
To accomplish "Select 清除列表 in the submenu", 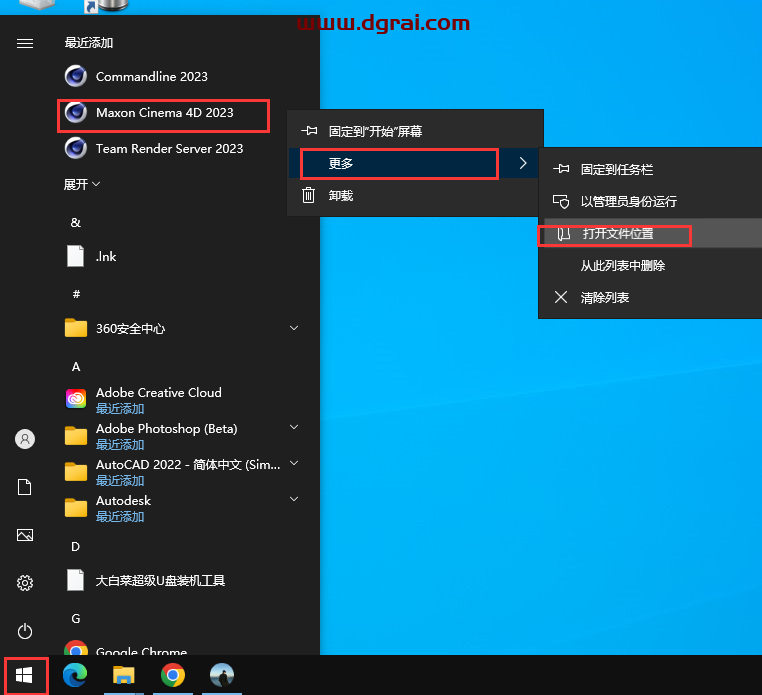I will coord(650,297).
